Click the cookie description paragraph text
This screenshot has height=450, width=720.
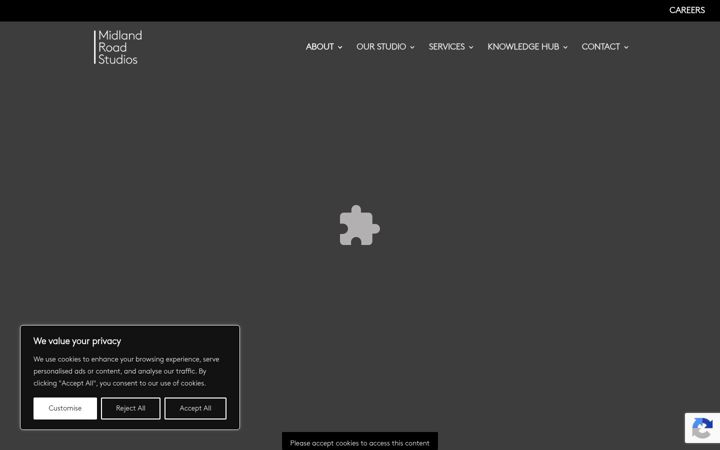pos(126,371)
